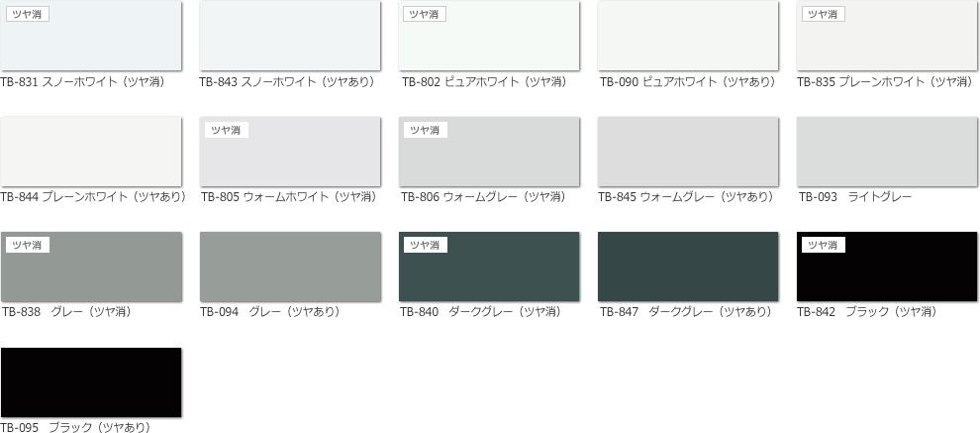The height and width of the screenshot is (433, 980).
Task: Open the TB-840 ダークグレー text label
Action: pyautogui.click(x=480, y=312)
